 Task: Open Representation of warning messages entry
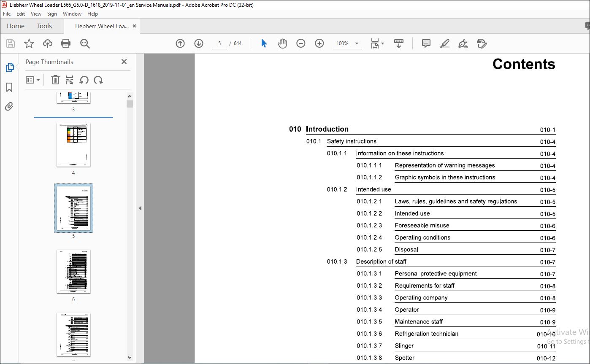point(445,165)
